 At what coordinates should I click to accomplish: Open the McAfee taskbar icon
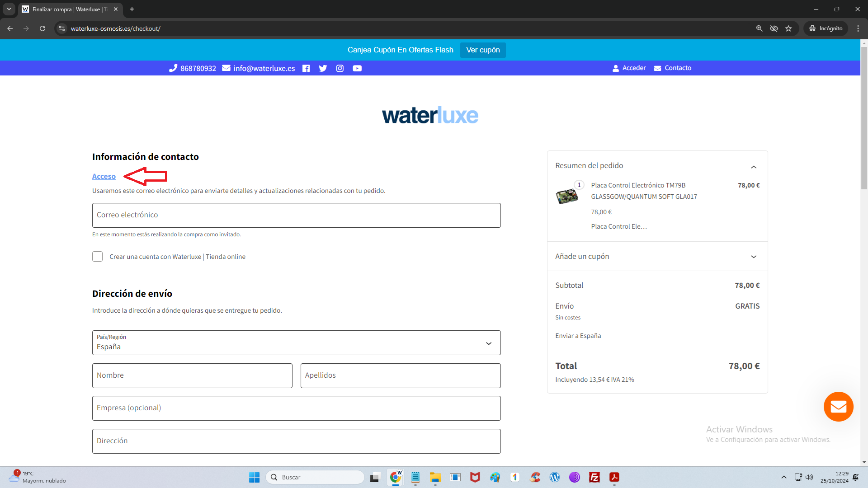tap(475, 477)
